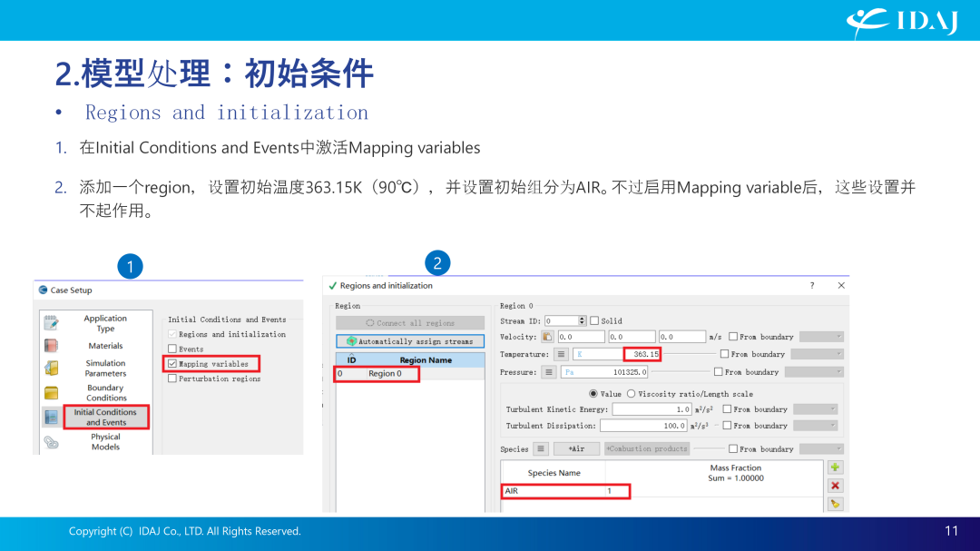Screen dimensions: 980x551
Task: Select the Value radio button
Action: [x=593, y=393]
